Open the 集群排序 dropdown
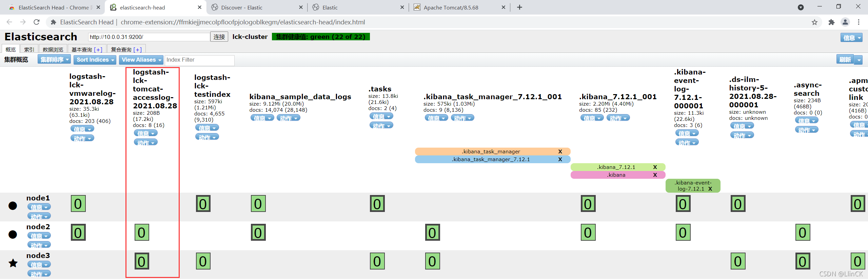 (x=54, y=60)
